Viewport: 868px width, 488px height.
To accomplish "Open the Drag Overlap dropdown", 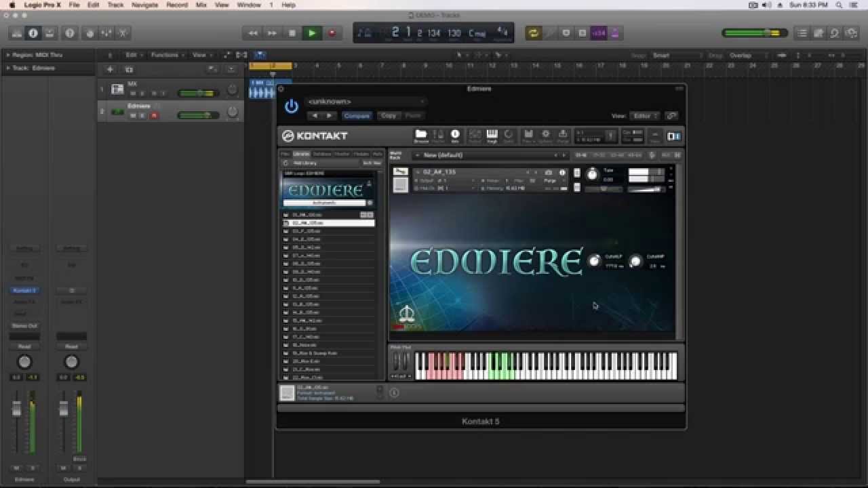I will (750, 56).
